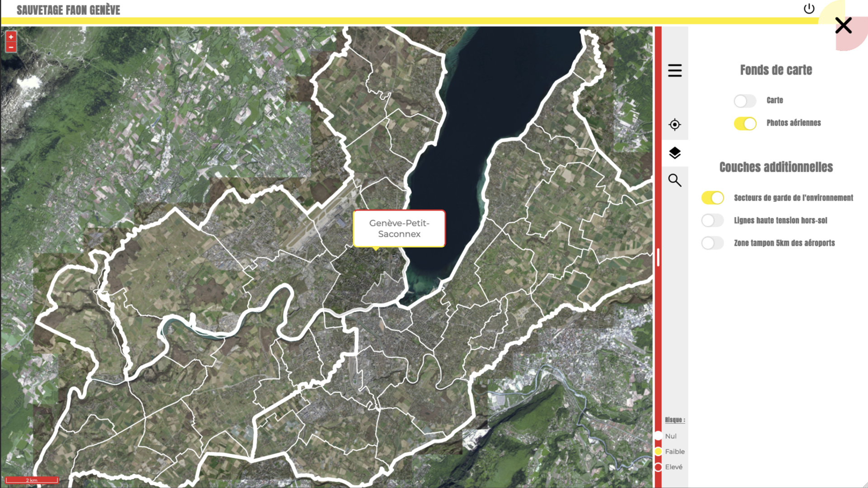Click the geolocation target icon
The image size is (868, 488).
click(675, 125)
